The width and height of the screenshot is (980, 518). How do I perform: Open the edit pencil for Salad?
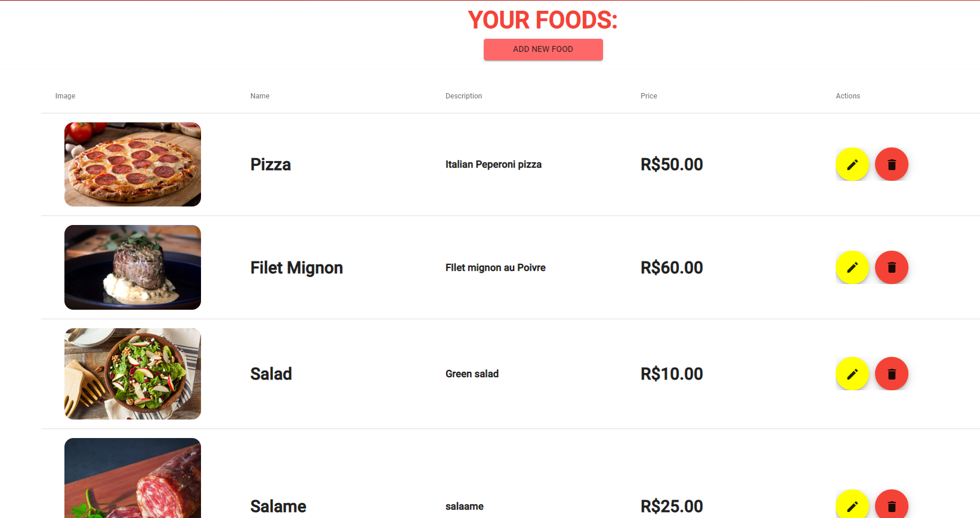click(852, 374)
